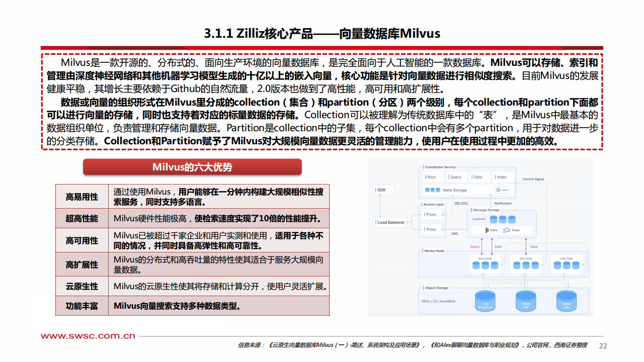644x362 pixels.
Task: Click the purple Query arrow label
Action: click(474, 246)
